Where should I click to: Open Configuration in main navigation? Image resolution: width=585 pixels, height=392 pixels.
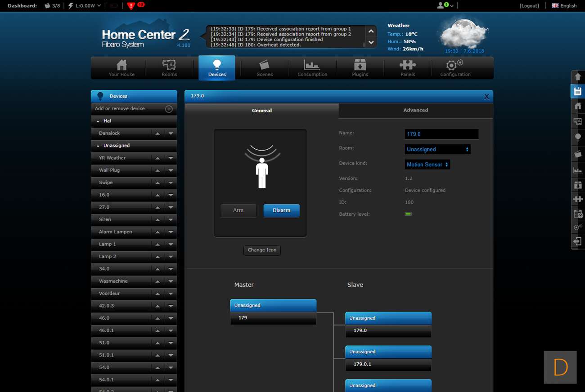tap(455, 68)
